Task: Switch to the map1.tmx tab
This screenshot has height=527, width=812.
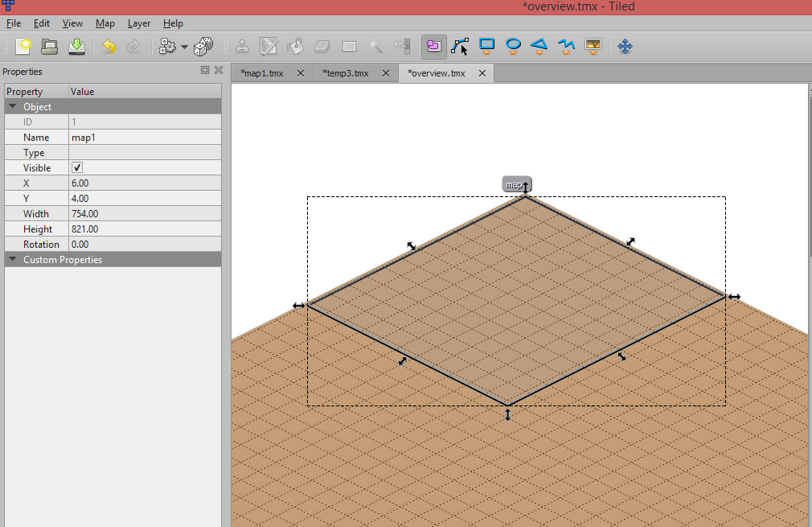Action: coord(262,73)
